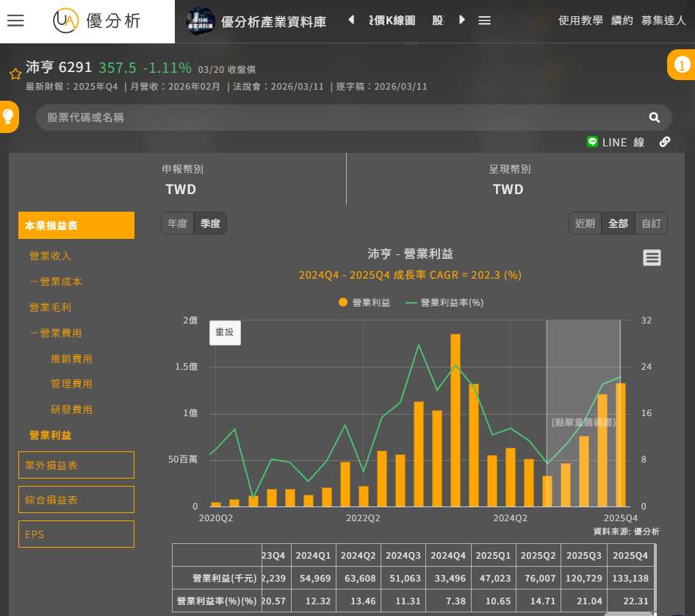Open the chart export menu icon
This screenshot has height=616, width=695.
pyautogui.click(x=652, y=257)
